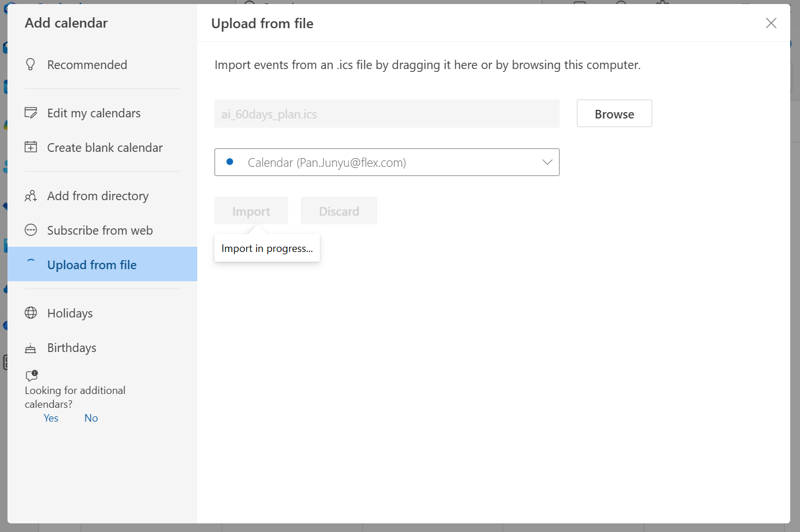The width and height of the screenshot is (800, 532).
Task: Click the Edit my calendars pencil icon
Action: pos(31,113)
